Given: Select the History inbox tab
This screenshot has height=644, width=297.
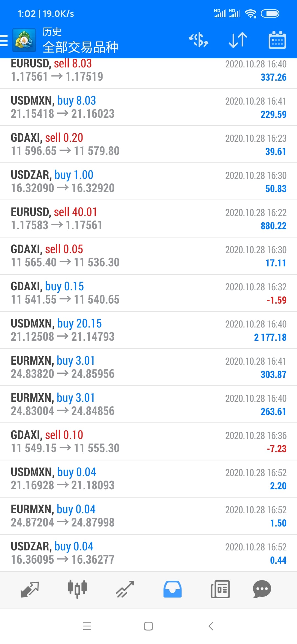Looking at the screenshot, I should 172,589.
